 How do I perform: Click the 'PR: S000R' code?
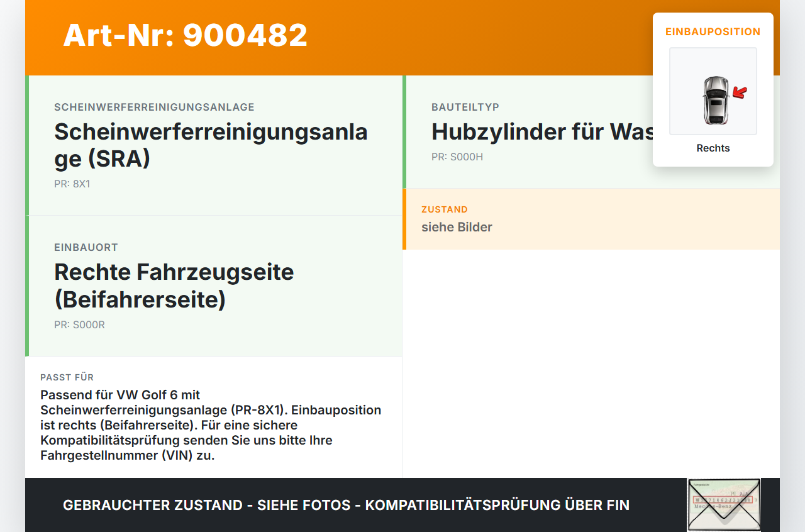pyautogui.click(x=79, y=325)
